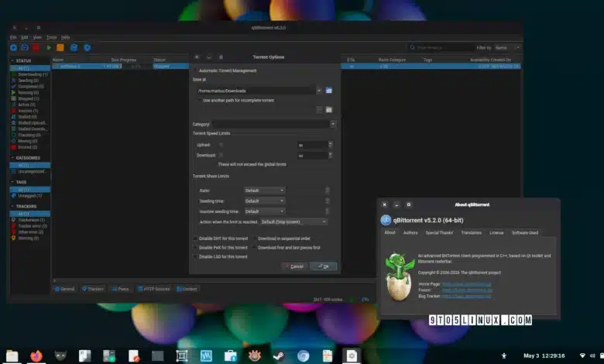Open the Seeding time dropdown

click(x=265, y=201)
